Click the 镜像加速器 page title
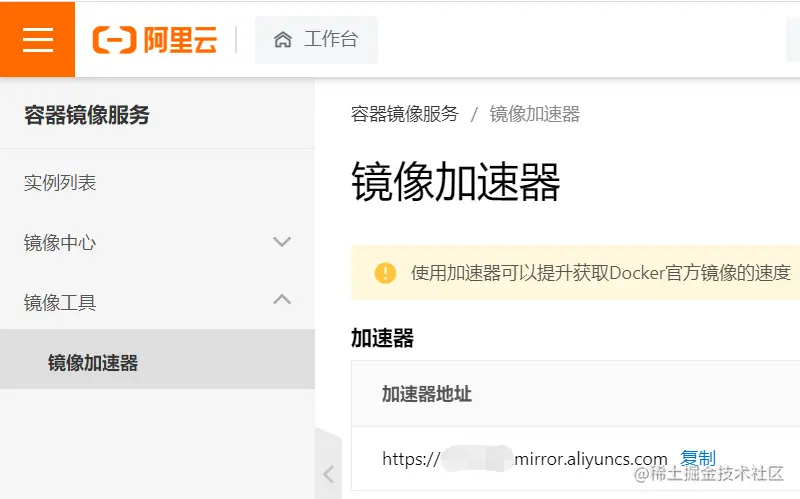The width and height of the screenshot is (800, 499). point(456,182)
